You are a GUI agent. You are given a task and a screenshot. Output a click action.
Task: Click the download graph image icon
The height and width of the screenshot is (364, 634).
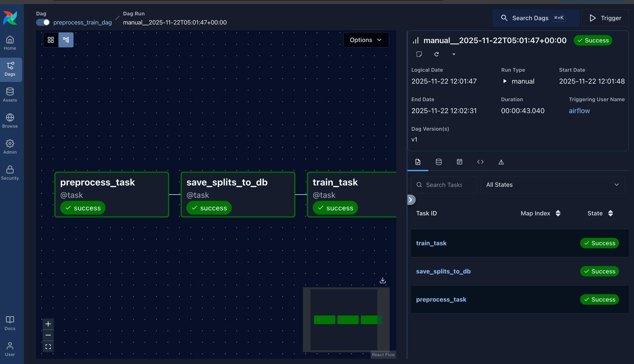click(383, 280)
